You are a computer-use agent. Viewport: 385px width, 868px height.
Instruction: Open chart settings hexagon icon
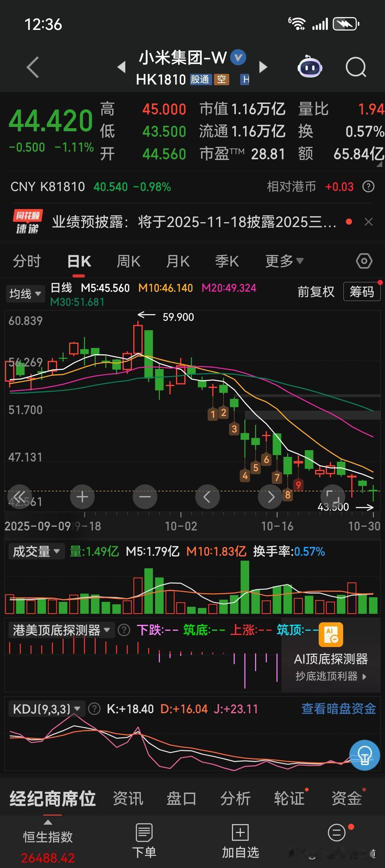(x=364, y=261)
